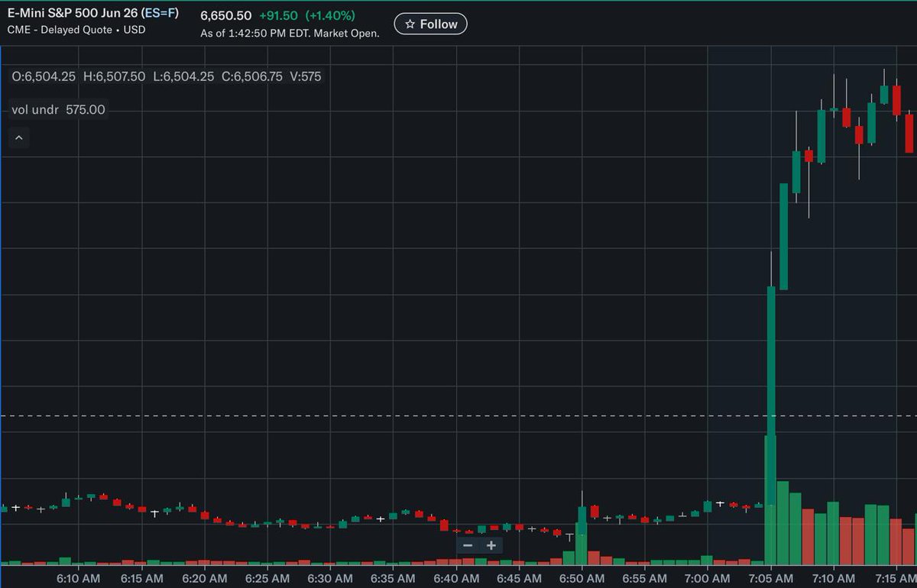This screenshot has height=588, width=917.
Task: Click the 6:30 AM time axis label
Action: [330, 579]
